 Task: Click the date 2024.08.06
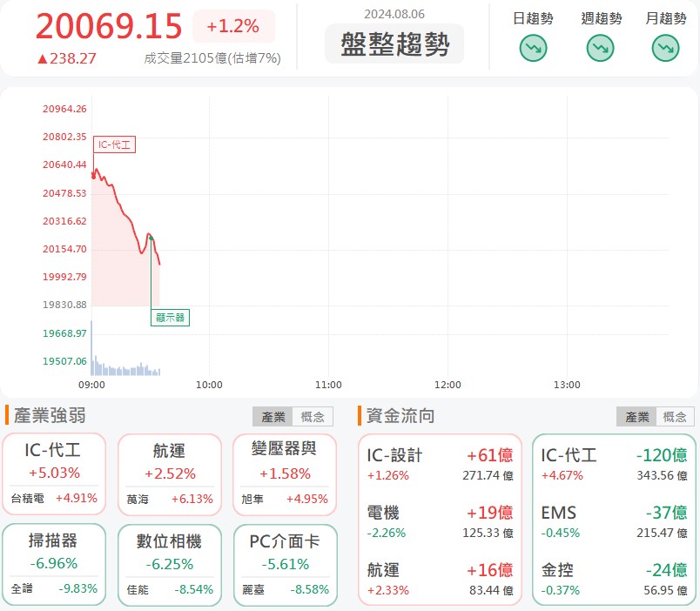(394, 14)
